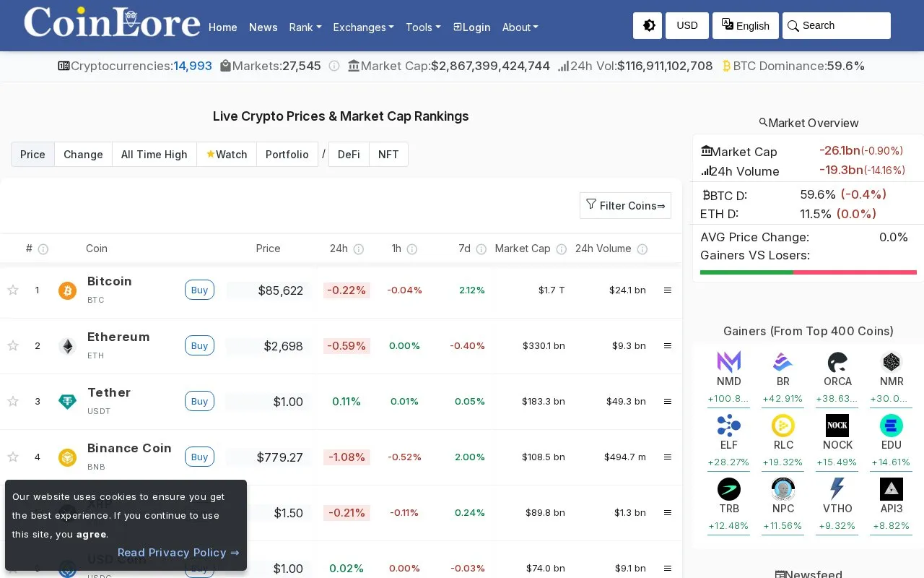Toggle Tether watchlist star
This screenshot has width=924, height=578.
(x=12, y=401)
